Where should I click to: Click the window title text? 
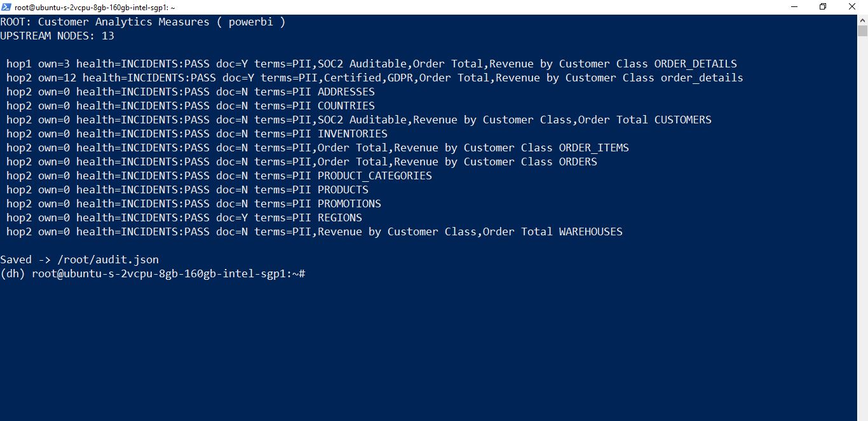(x=95, y=7)
